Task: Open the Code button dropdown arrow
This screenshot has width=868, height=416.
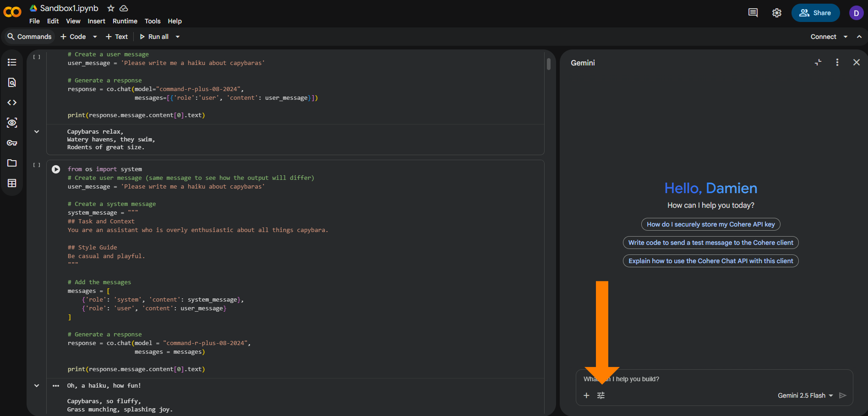Action: point(95,37)
